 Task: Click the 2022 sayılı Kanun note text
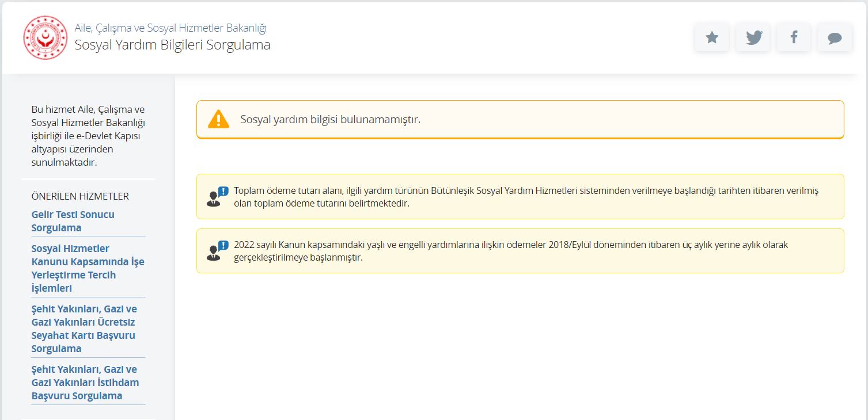click(x=510, y=251)
